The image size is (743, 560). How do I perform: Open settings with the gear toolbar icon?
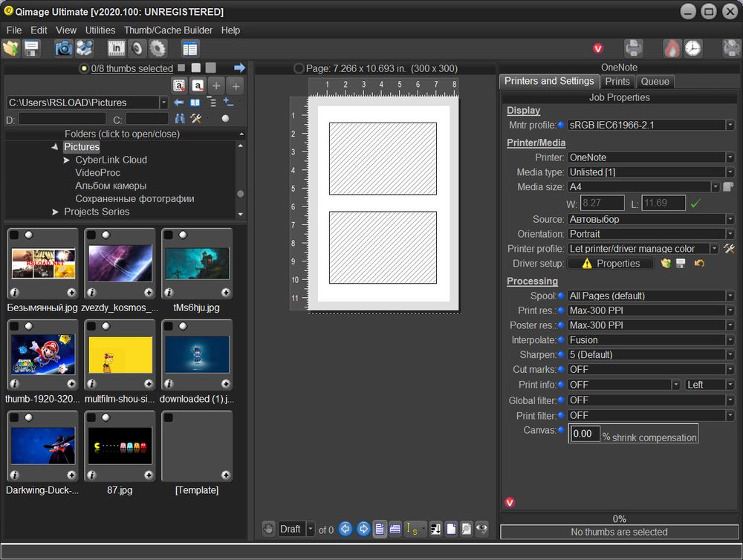point(158,49)
